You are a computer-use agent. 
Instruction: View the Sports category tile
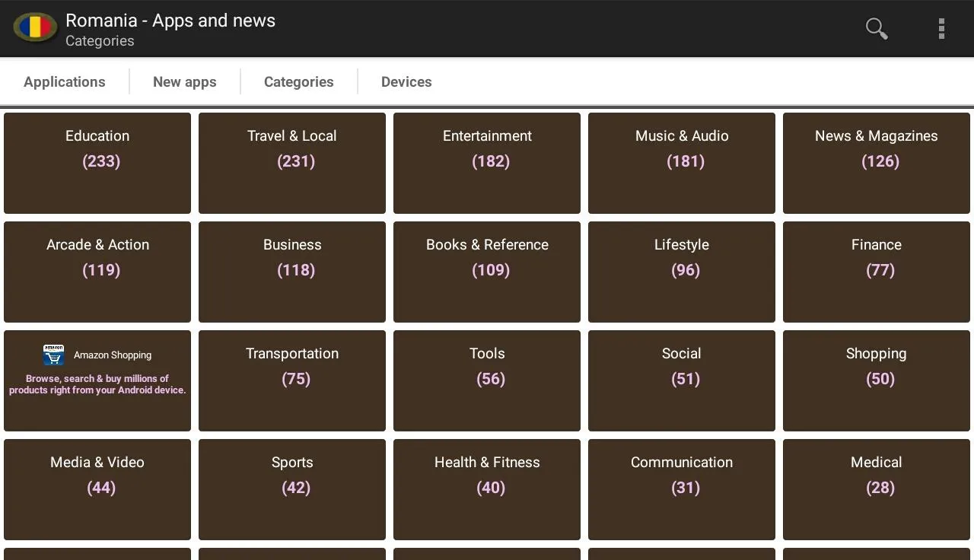(292, 490)
